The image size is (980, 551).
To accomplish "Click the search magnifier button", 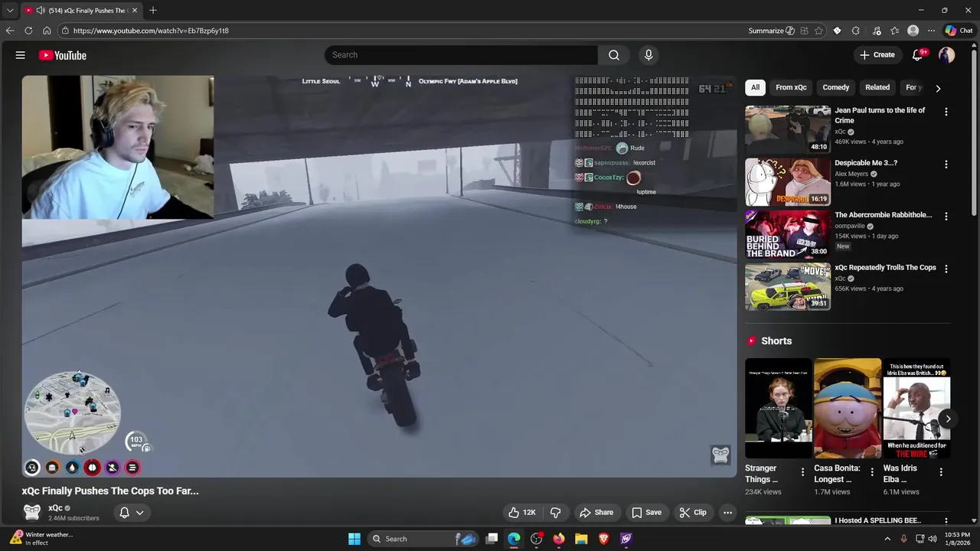I will (614, 55).
